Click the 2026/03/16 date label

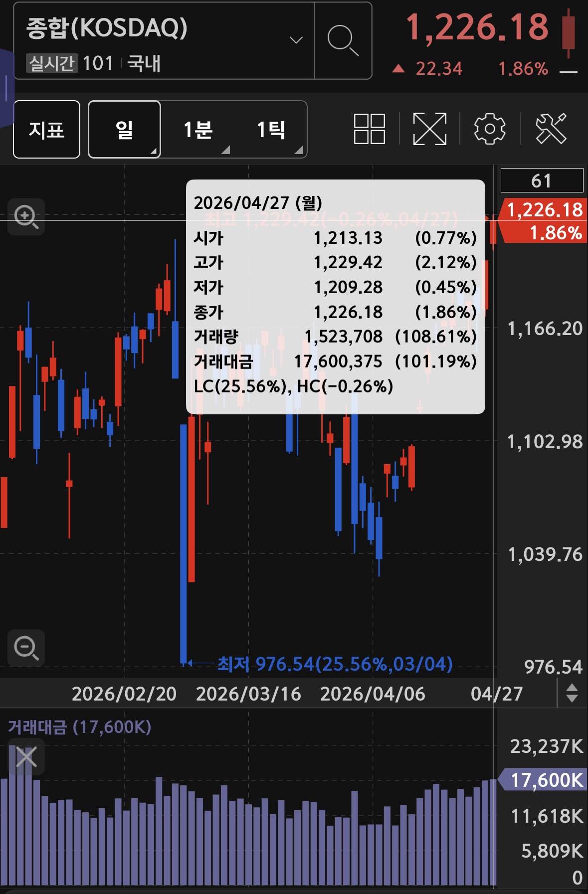tap(248, 694)
